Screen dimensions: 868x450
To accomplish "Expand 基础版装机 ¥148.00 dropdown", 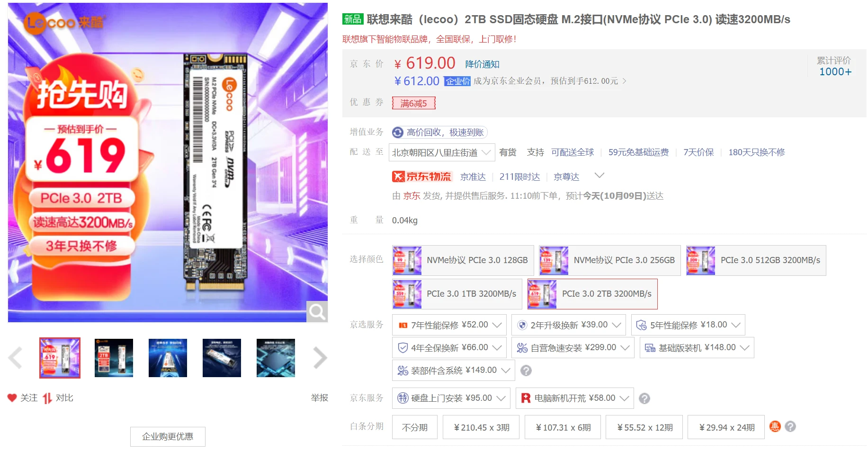I will tap(697, 348).
